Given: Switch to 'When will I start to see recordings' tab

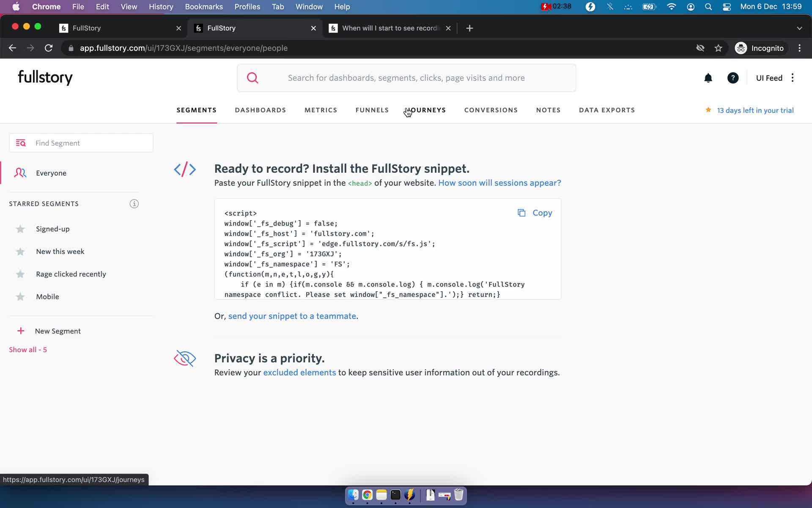Looking at the screenshot, I should tap(390, 28).
